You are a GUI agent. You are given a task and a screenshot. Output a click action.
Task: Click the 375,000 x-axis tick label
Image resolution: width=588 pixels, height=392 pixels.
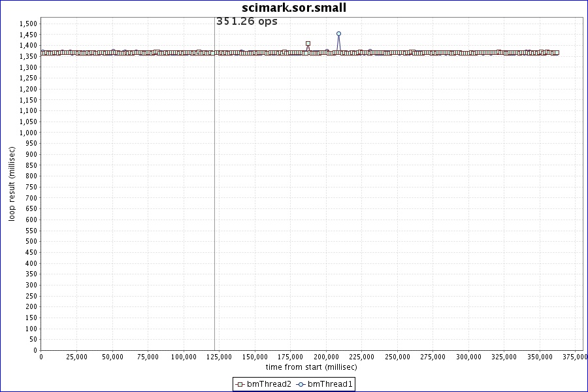pos(575,357)
